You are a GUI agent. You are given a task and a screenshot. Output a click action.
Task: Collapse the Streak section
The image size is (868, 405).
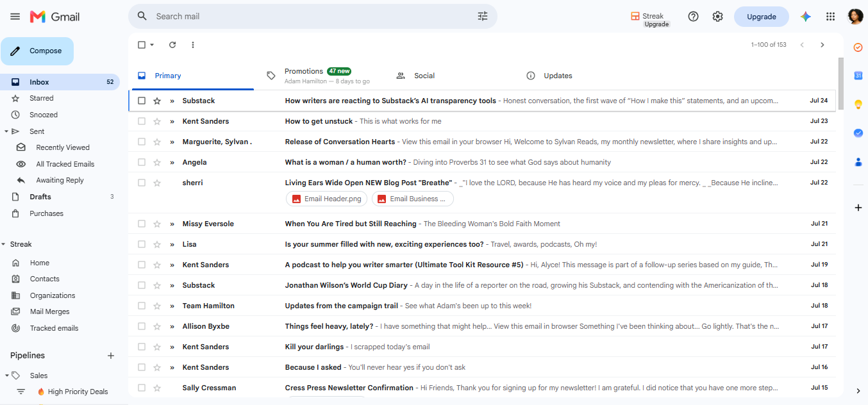tap(4, 244)
